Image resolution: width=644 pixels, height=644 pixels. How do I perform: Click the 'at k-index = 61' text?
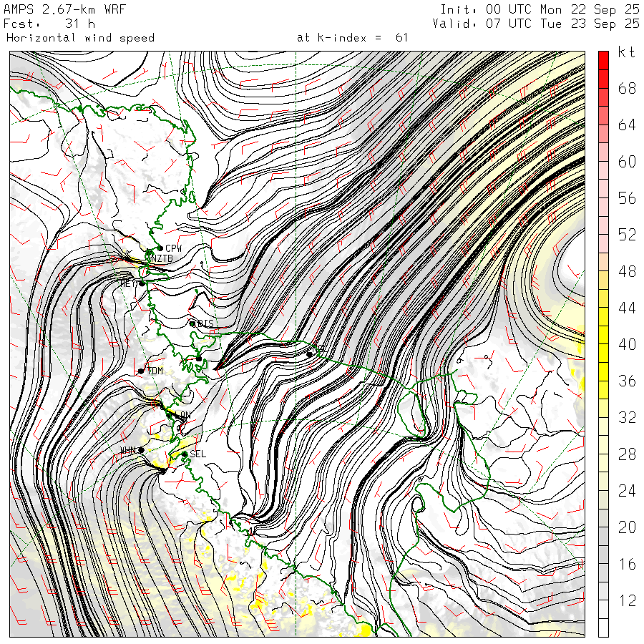tap(352, 38)
